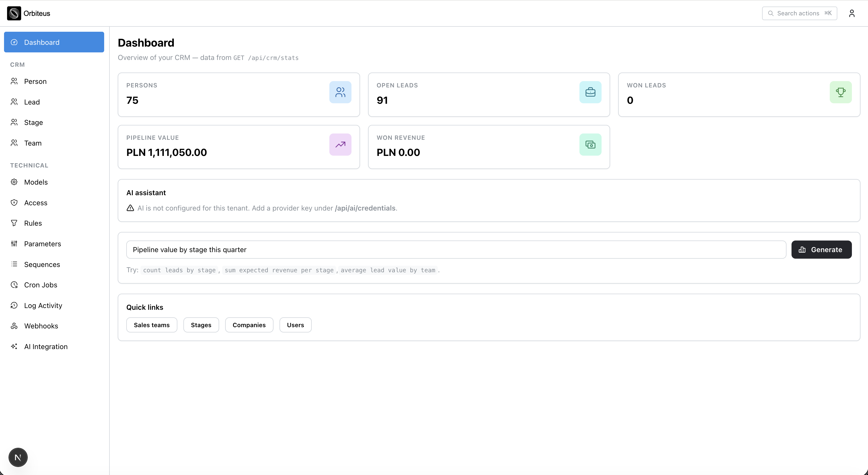Screen dimensions: 868x475
Task: Click the Lead sidebar icon
Action: click(x=14, y=102)
